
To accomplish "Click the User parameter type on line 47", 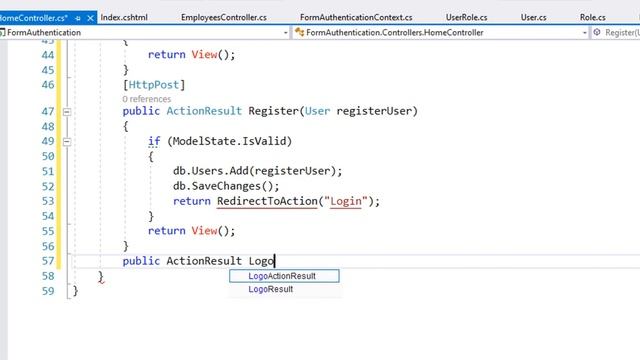I will click(x=317, y=111).
